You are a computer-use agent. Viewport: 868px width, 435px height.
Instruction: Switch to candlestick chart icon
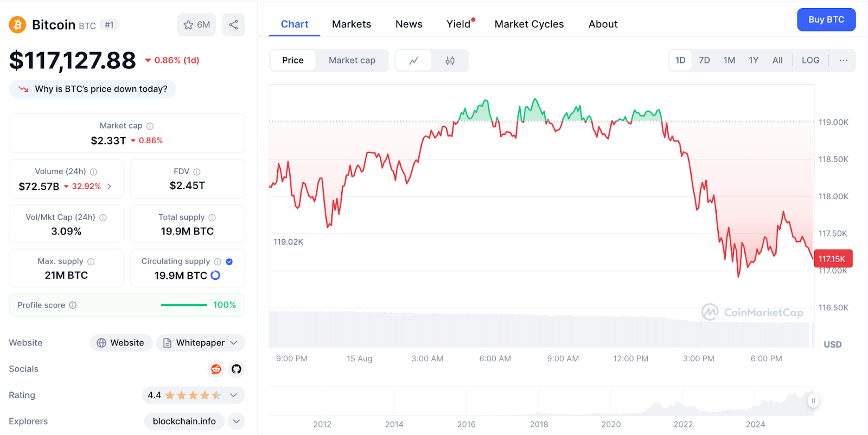click(x=450, y=60)
